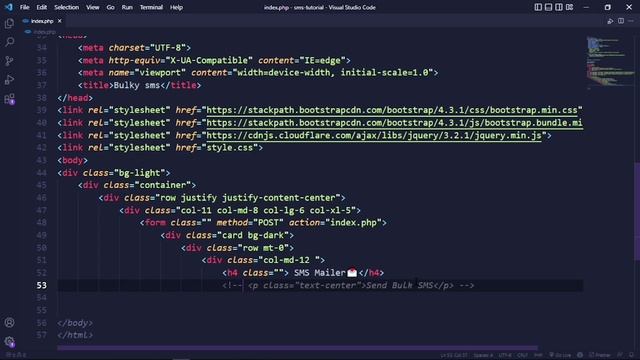Change end of line sequence CRLF

tap(522, 355)
